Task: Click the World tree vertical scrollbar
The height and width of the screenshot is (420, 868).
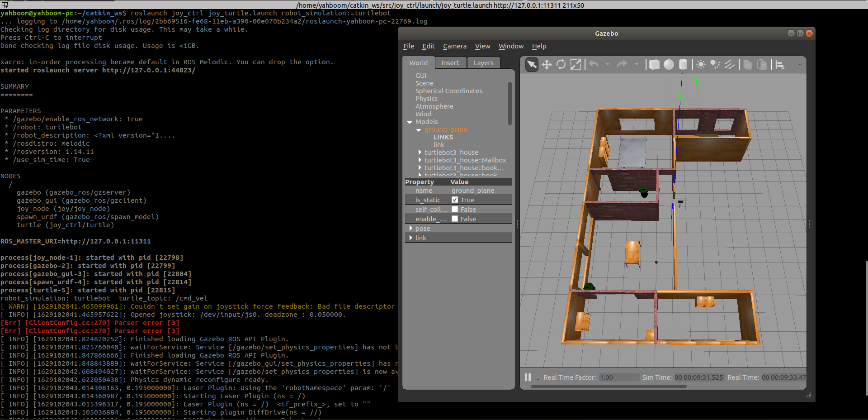Action: point(509,103)
